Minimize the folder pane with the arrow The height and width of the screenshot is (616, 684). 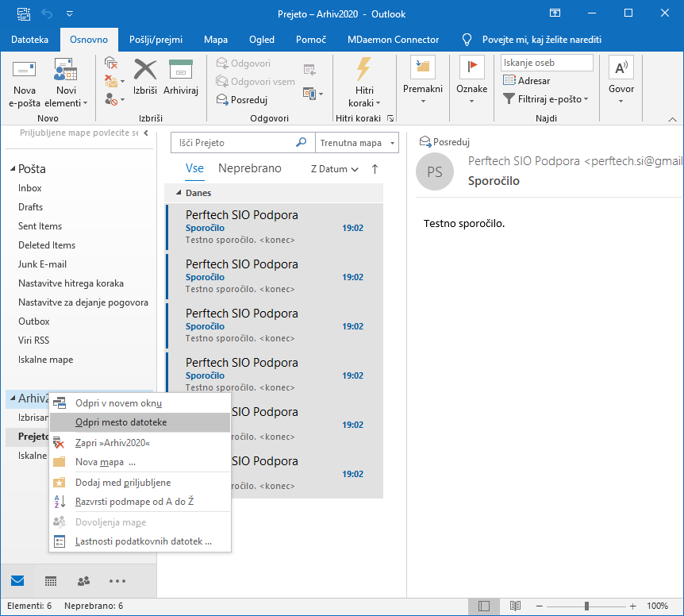pyautogui.click(x=146, y=133)
